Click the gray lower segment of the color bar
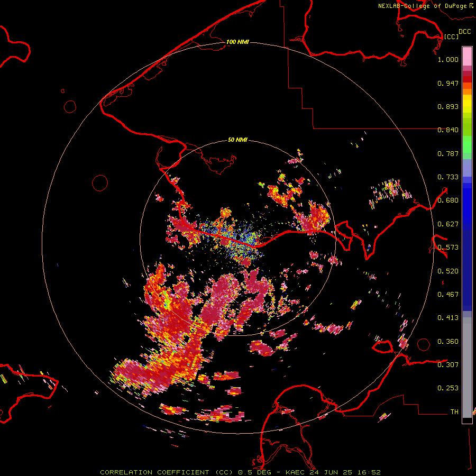 click(x=467, y=368)
